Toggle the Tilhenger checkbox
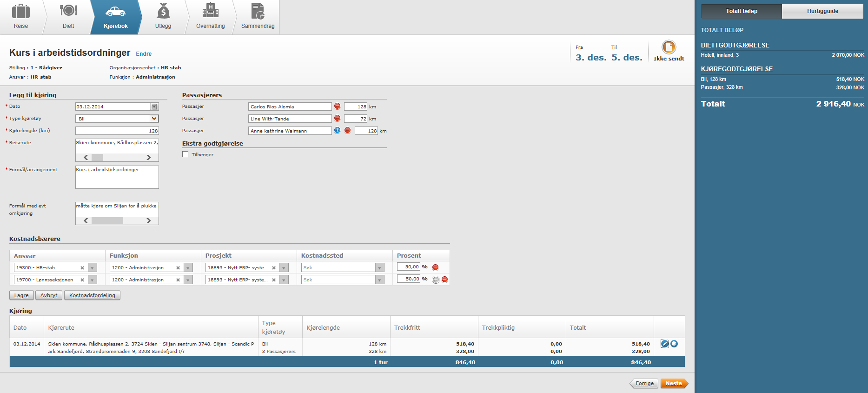This screenshot has height=393, width=868. tap(186, 154)
